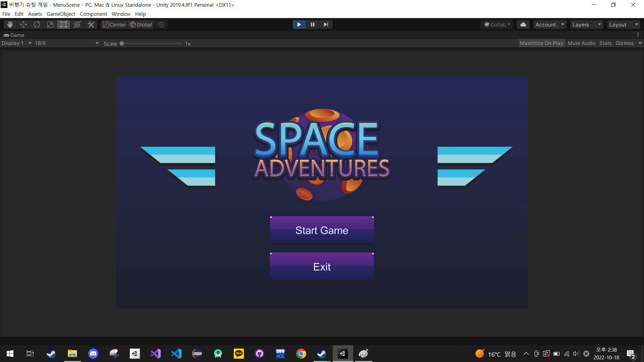Open the aspect ratio 16:9 dropdown
This screenshot has height=362, width=644.
(66, 43)
